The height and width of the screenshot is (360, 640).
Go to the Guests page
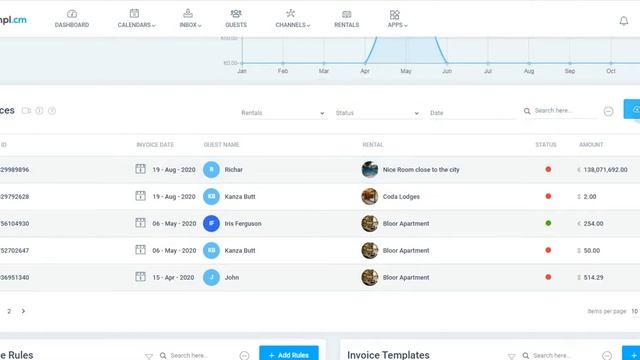(x=236, y=19)
